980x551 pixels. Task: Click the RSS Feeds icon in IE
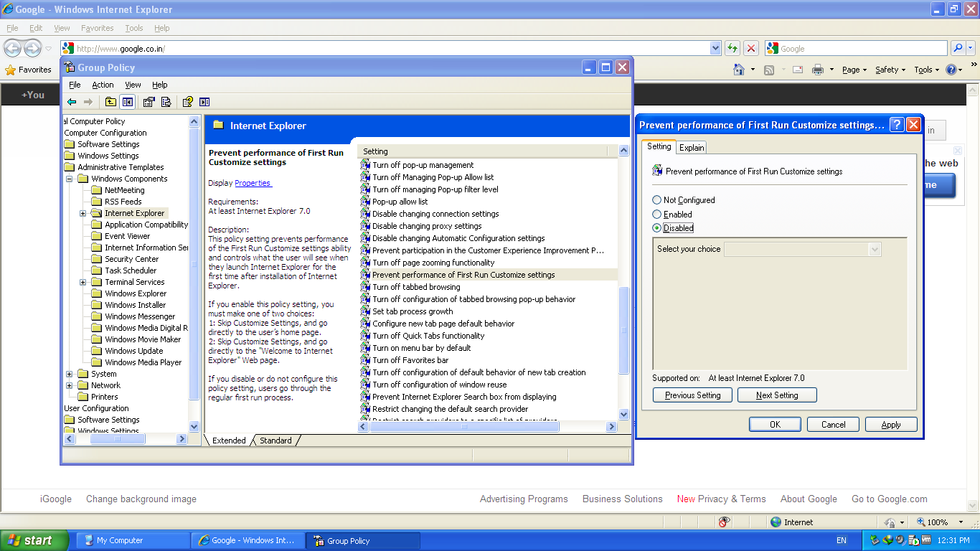click(x=769, y=70)
